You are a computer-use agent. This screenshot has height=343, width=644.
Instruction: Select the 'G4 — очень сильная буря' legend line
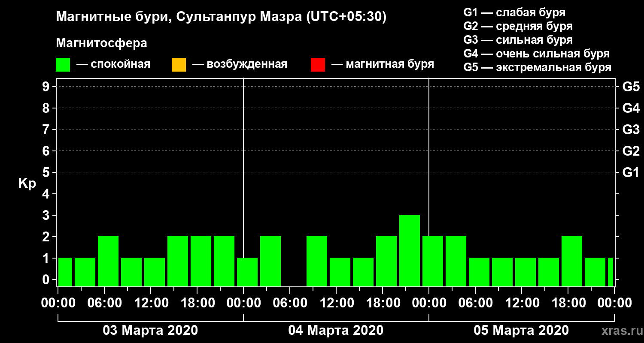pyautogui.click(x=537, y=54)
